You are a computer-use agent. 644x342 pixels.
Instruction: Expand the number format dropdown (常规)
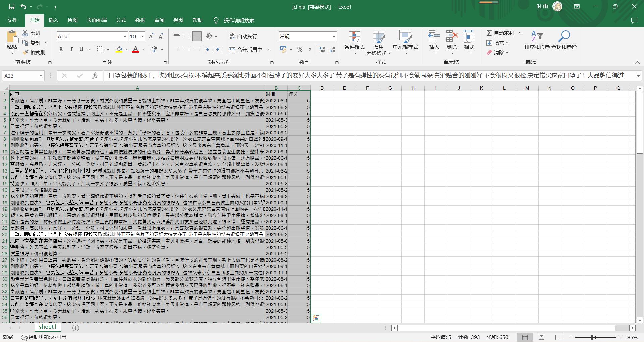click(x=334, y=36)
